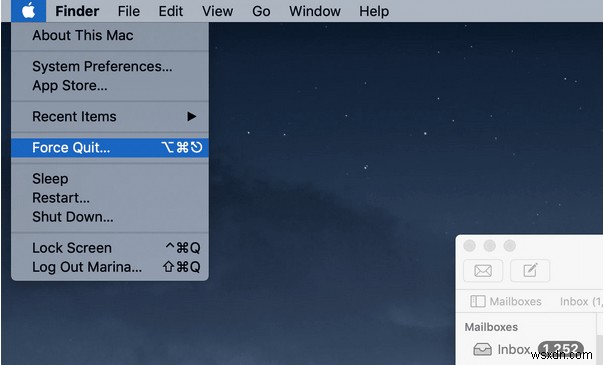Select the Inbox favorites bar item in Mail
This screenshot has width=604, height=365.
pyautogui.click(x=581, y=301)
